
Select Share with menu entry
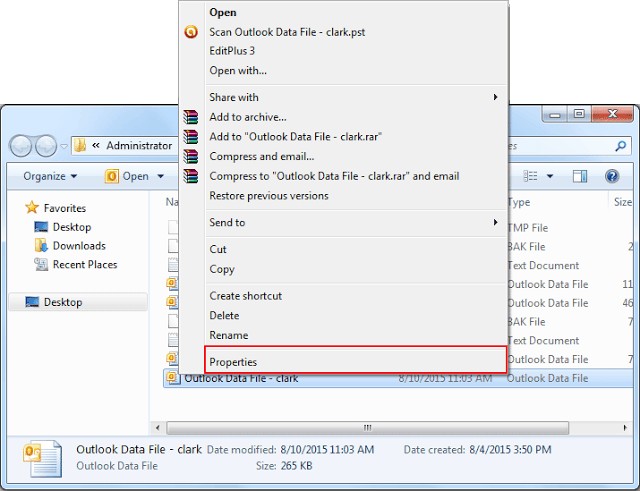point(234,97)
